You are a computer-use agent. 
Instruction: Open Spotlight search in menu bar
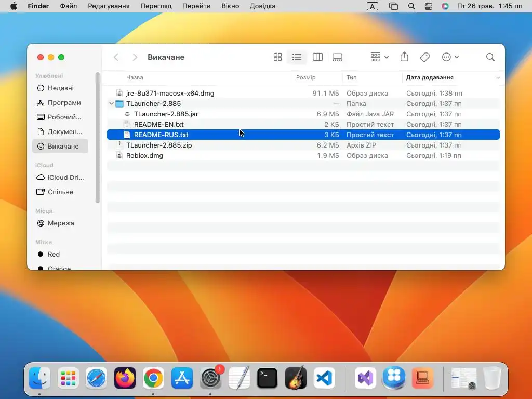coord(411,6)
